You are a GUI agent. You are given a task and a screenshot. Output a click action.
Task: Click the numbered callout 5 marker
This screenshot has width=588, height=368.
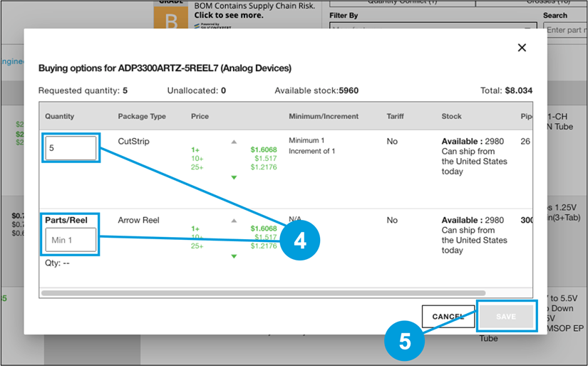404,342
